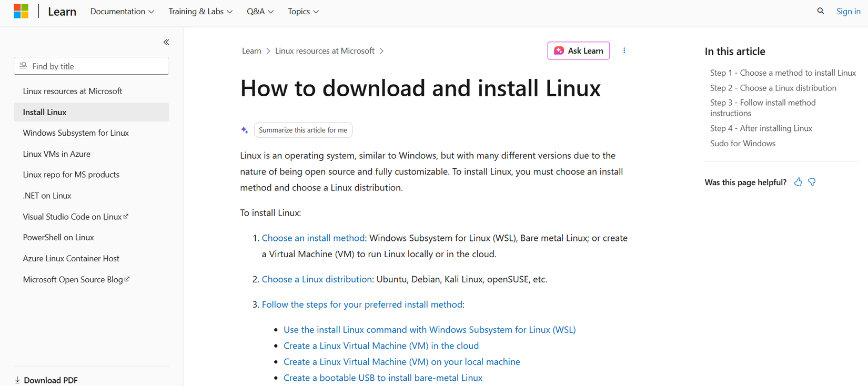
Task: Select Install Linux in the sidebar
Action: pyautogui.click(x=92, y=112)
